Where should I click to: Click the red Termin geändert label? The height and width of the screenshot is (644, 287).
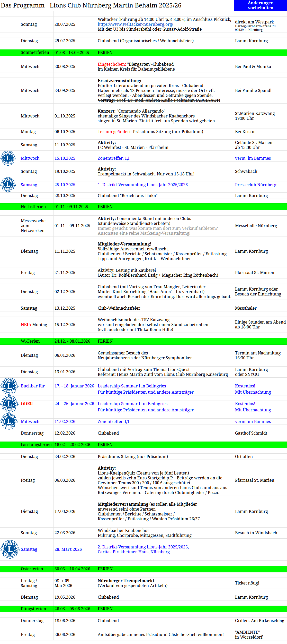(x=114, y=132)
